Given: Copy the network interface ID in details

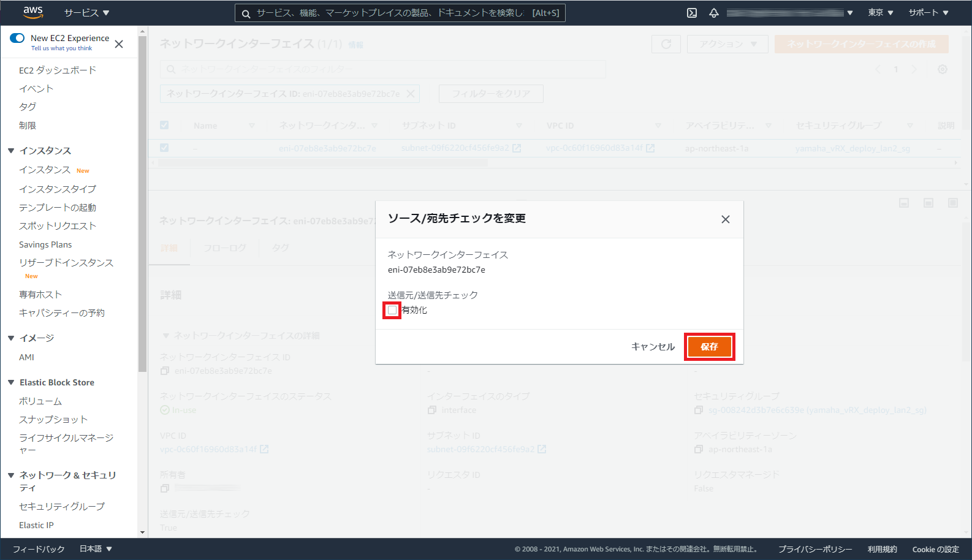Looking at the screenshot, I should pyautogui.click(x=165, y=371).
